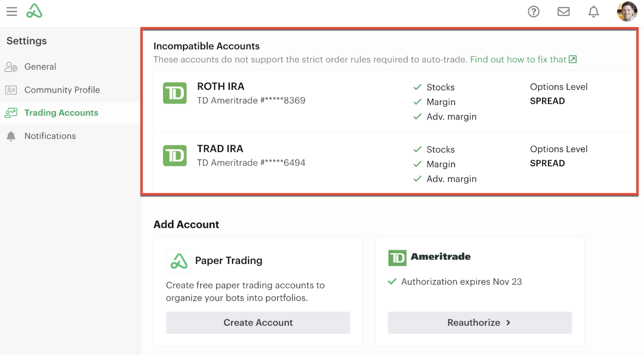This screenshot has height=355, width=644.
Task: Open Community Profile settings
Action: [x=70, y=90]
